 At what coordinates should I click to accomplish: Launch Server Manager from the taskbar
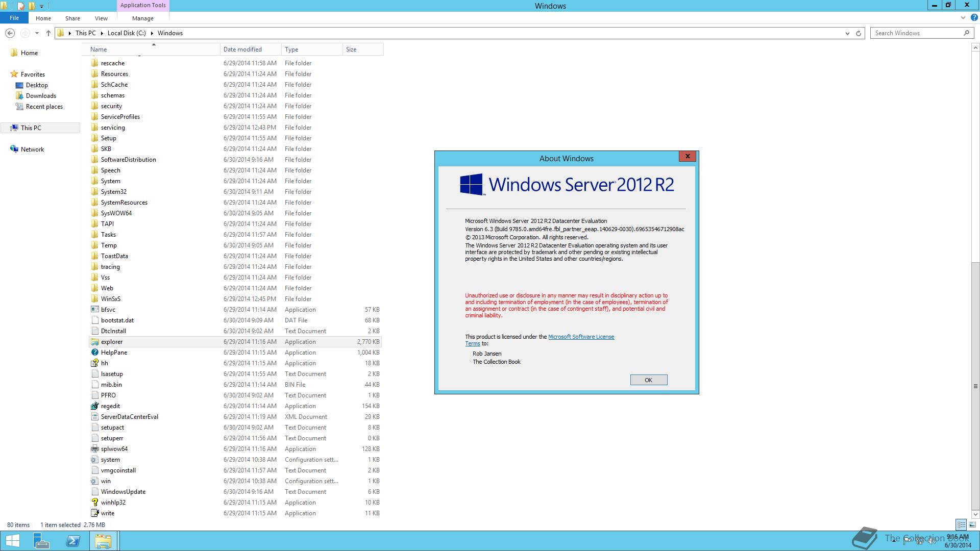pyautogui.click(x=41, y=541)
